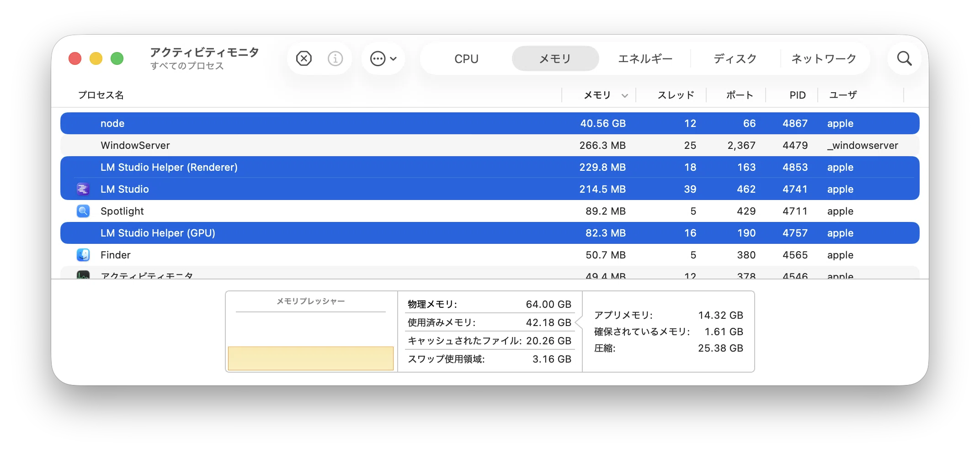
Task: Click the 266.3 MB memory value
Action: point(602,145)
